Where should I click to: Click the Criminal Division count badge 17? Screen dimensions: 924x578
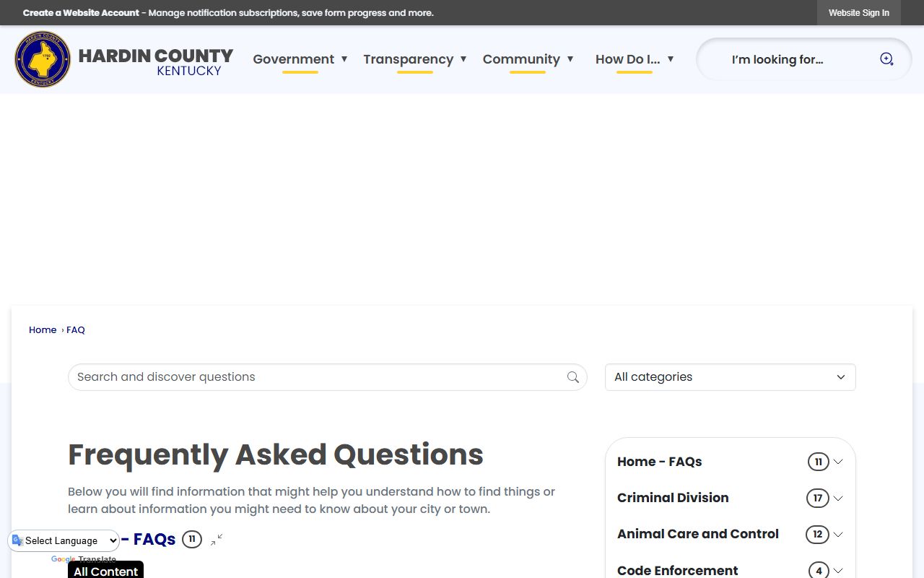817,498
